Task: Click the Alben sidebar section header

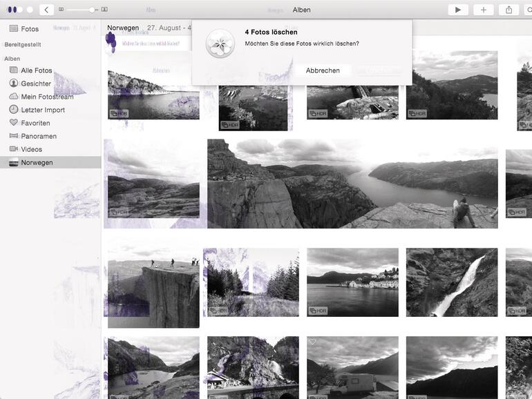Action: coord(12,59)
